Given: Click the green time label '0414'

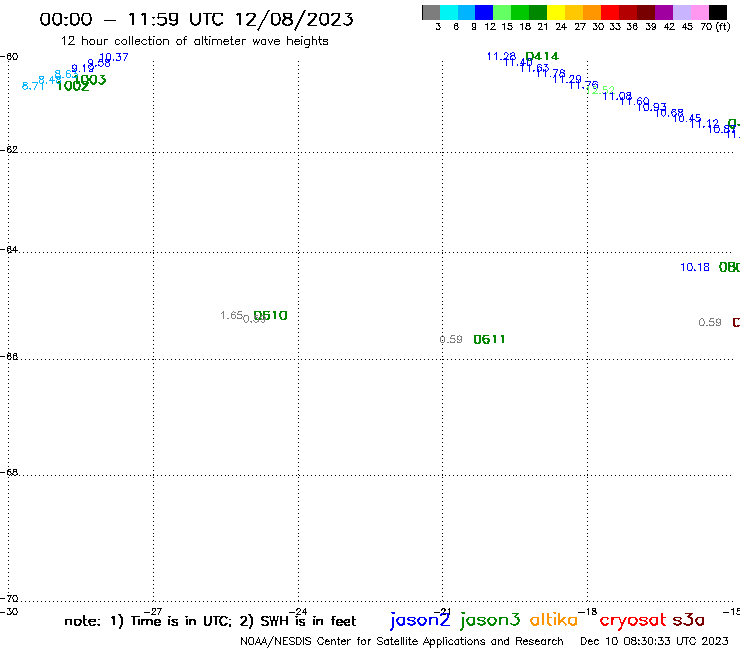Looking at the screenshot, I should 542,56.
